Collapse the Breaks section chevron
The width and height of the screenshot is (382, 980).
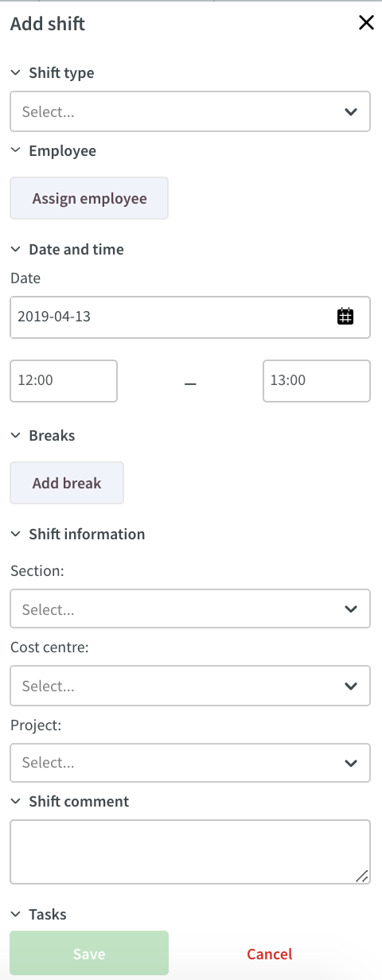pos(15,435)
